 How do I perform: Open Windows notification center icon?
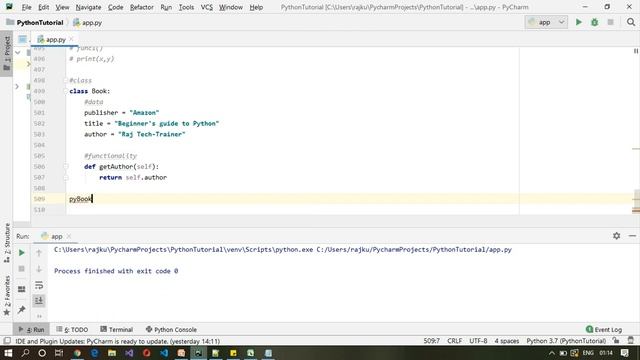click(x=624, y=353)
